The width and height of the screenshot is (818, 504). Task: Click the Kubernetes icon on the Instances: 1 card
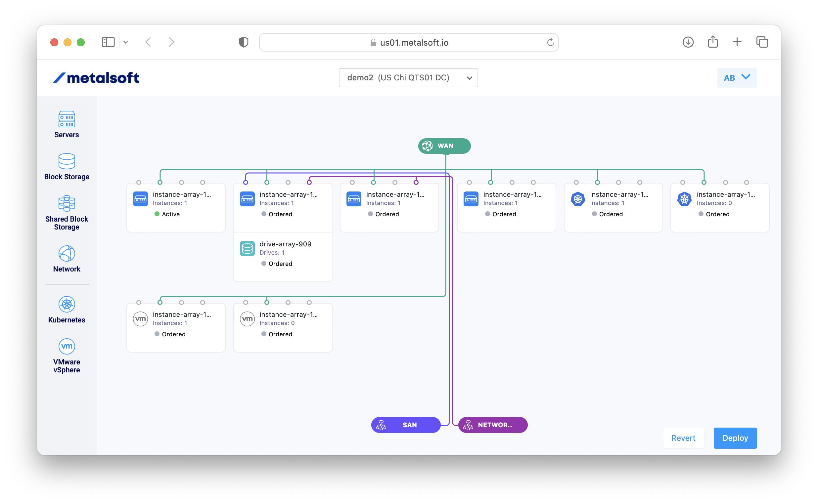click(x=577, y=199)
